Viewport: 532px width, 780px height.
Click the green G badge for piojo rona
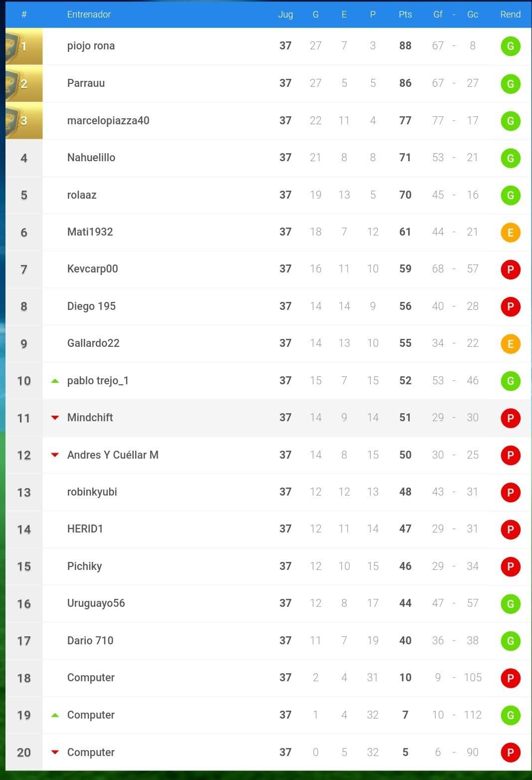click(x=510, y=46)
